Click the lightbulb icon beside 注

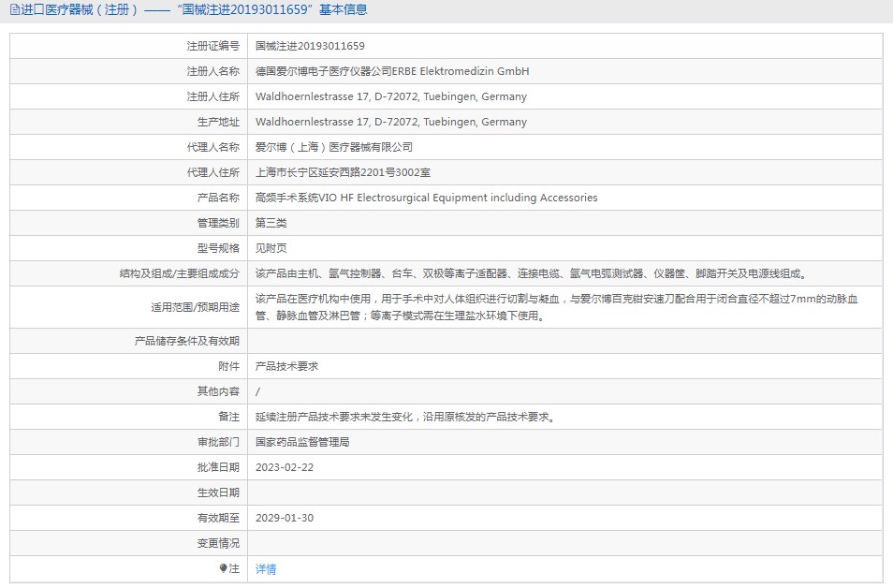coord(223,568)
